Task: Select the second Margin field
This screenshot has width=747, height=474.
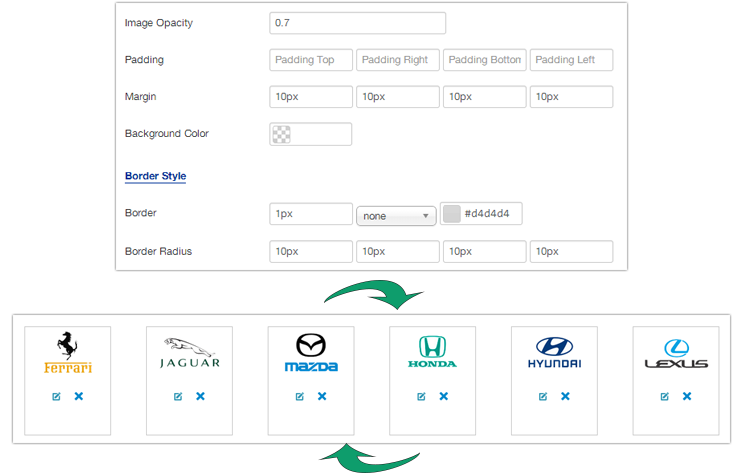Action: [398, 97]
